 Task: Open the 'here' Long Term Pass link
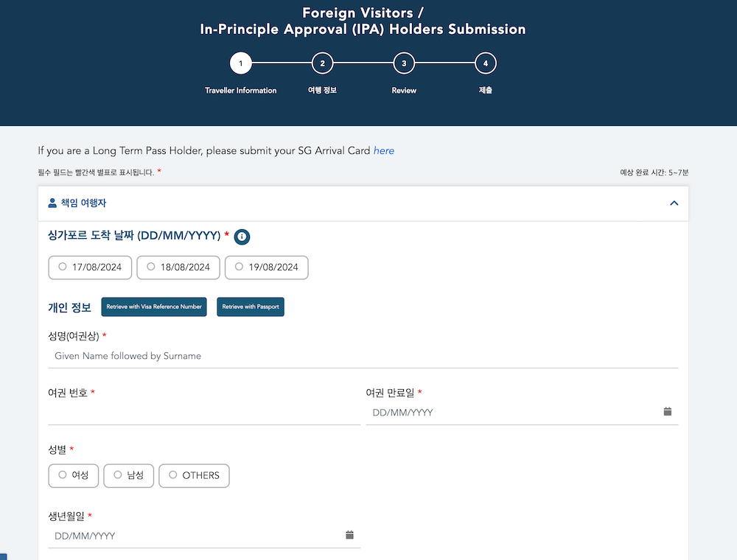point(383,151)
